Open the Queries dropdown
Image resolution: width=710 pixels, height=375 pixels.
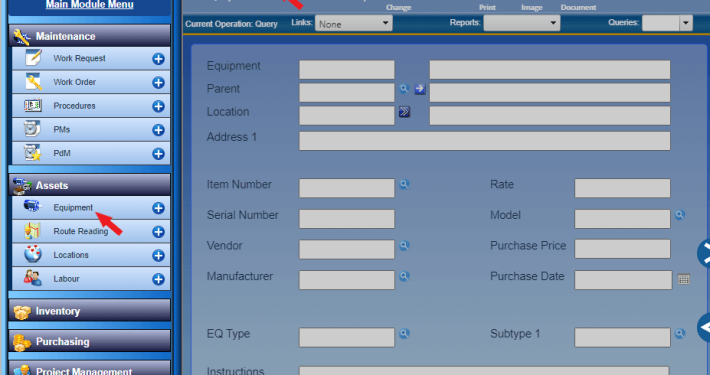[x=667, y=23]
